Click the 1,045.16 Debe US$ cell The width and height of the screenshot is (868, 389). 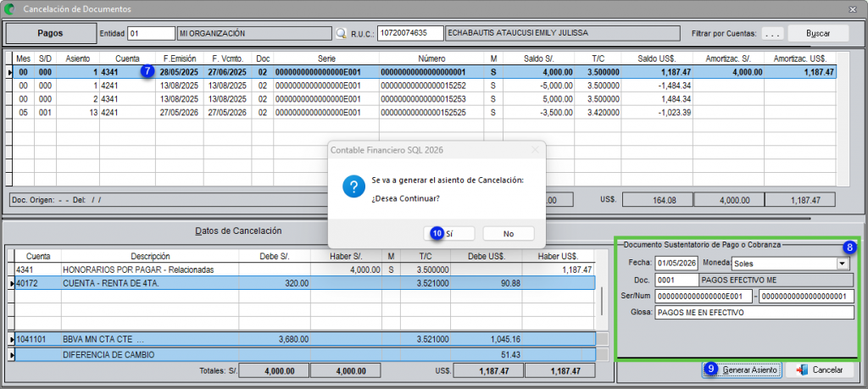click(486, 338)
